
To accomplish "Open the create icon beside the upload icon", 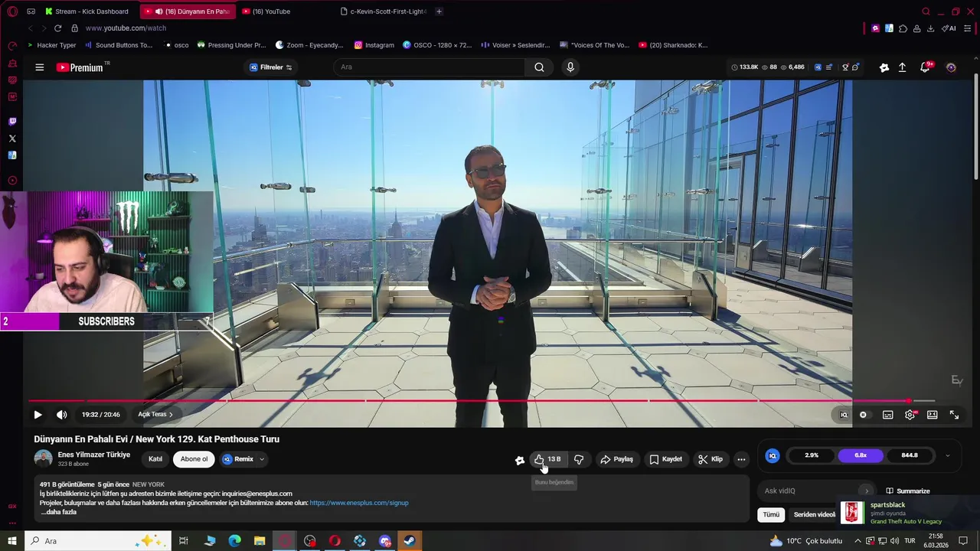I will (x=884, y=67).
